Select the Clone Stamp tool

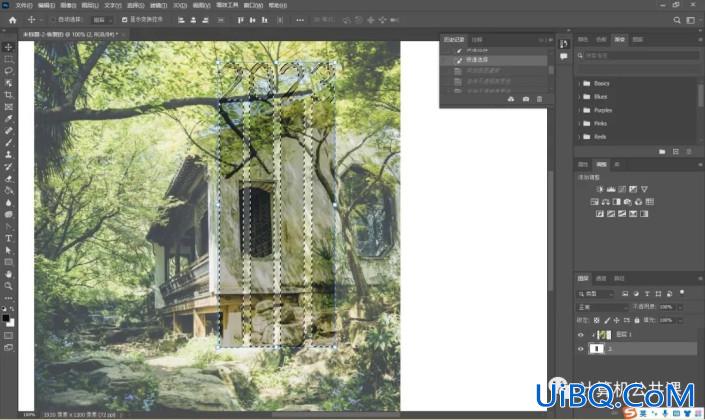[x=8, y=155]
